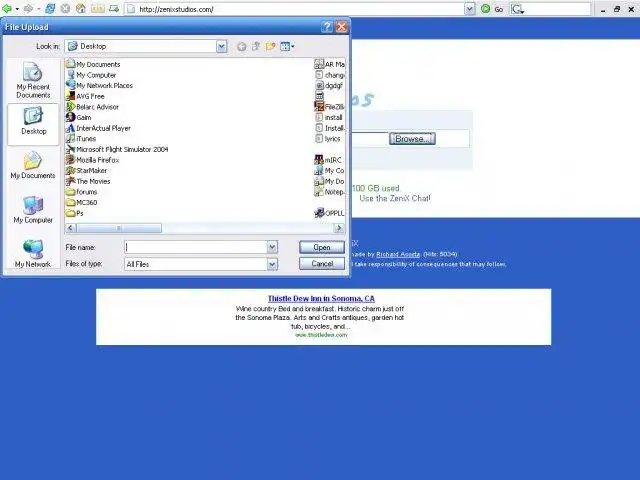This screenshot has width=640, height=480.
Task: Create a new folder in File Upload dialog
Action: 270,47
